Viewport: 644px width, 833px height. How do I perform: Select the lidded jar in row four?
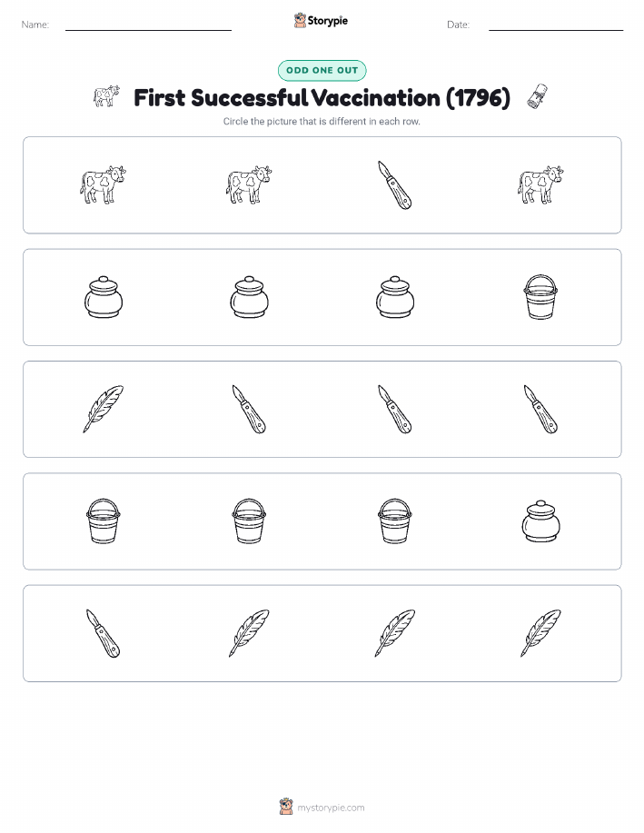click(x=540, y=521)
